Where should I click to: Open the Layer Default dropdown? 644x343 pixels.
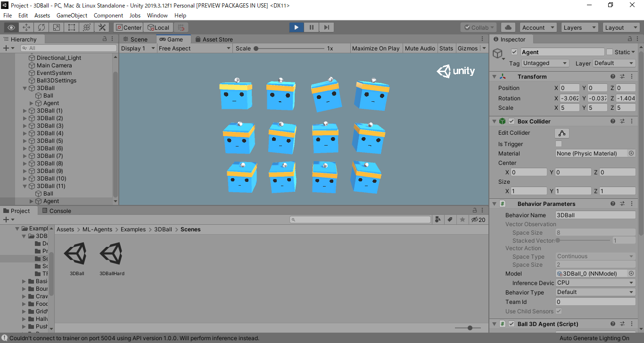click(614, 63)
